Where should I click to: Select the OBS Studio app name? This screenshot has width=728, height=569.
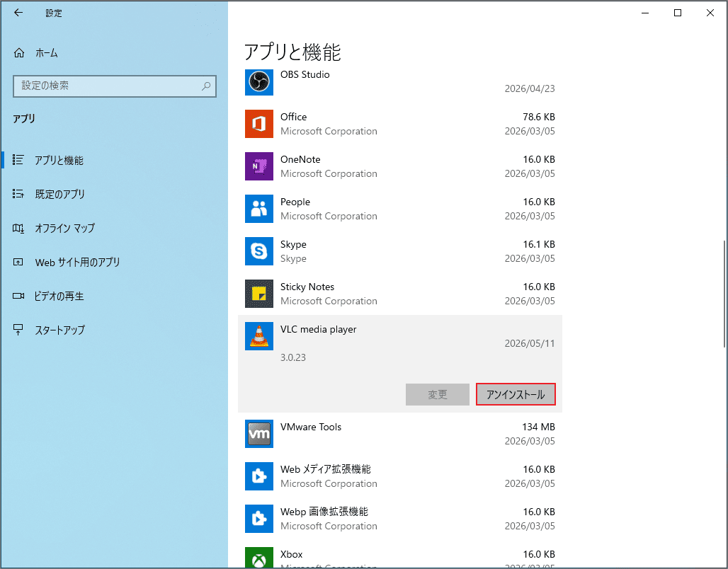tap(305, 74)
